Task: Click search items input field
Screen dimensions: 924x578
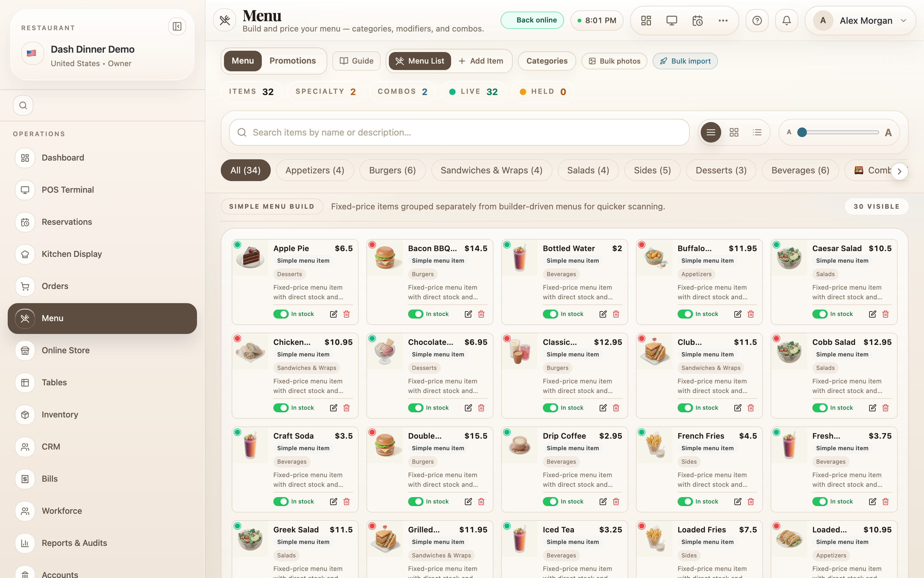Action: pos(459,132)
